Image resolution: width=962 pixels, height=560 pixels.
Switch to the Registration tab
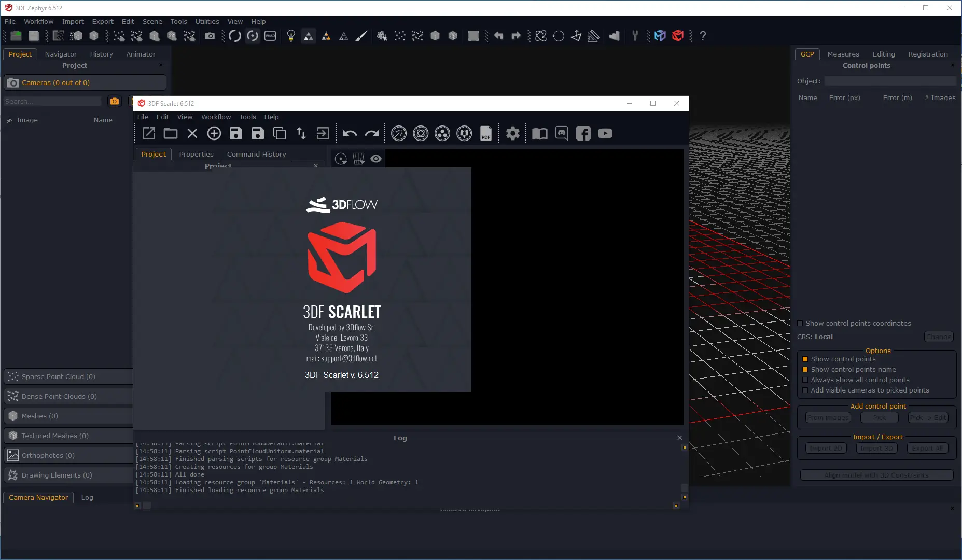[928, 54]
